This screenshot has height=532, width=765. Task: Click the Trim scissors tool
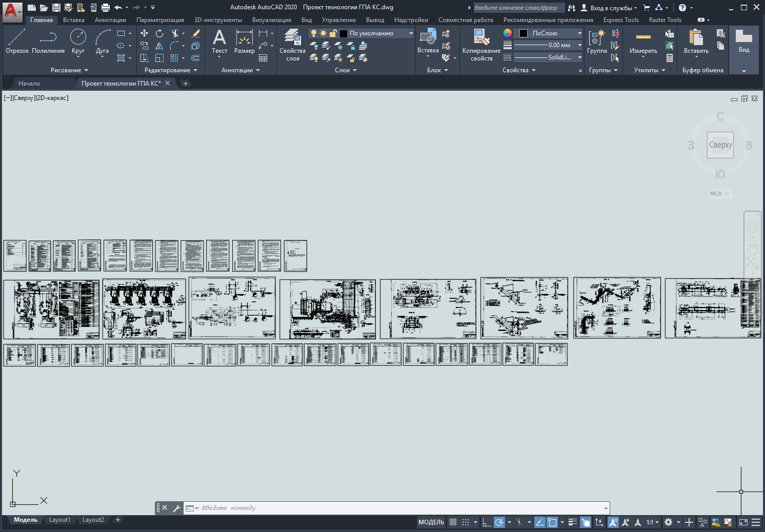coord(175,33)
